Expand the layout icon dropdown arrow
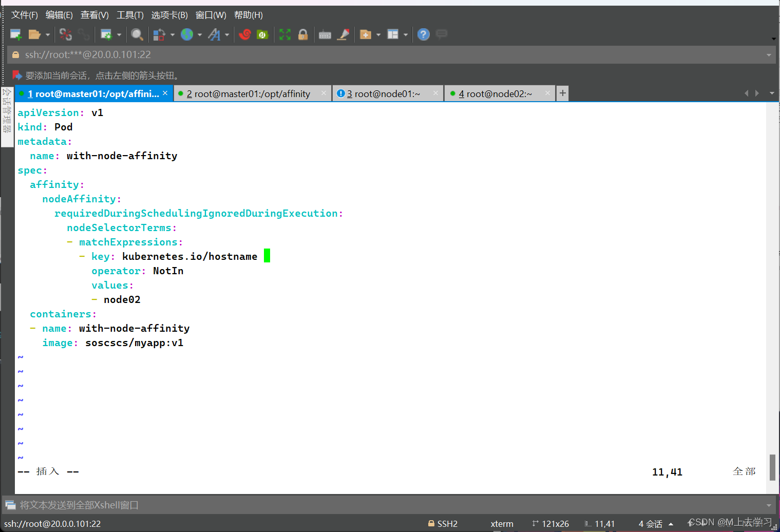Viewport: 780px width, 532px height. pos(406,35)
